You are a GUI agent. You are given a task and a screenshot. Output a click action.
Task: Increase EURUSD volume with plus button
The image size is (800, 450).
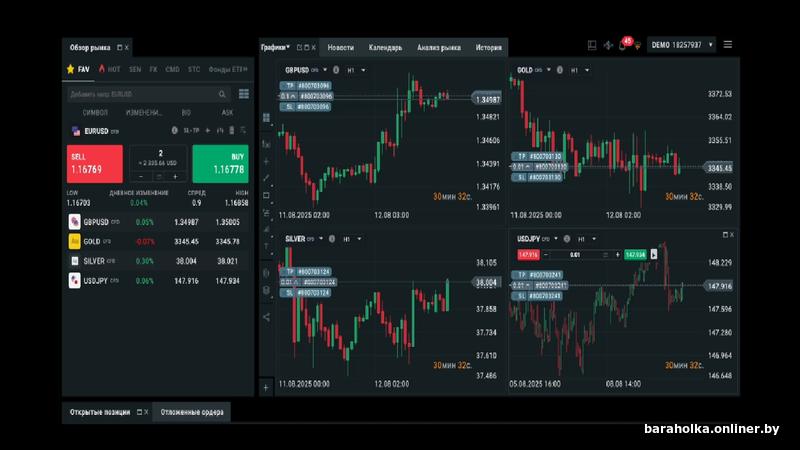[175, 177]
